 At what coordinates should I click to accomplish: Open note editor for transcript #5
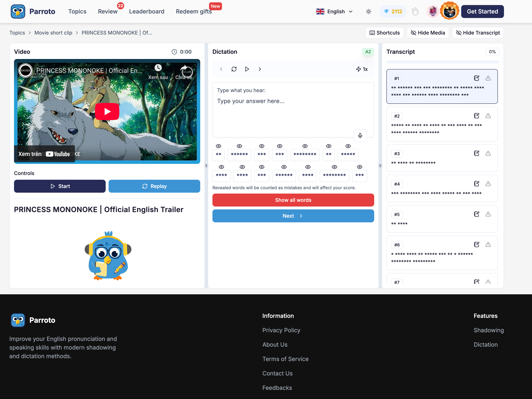click(476, 214)
